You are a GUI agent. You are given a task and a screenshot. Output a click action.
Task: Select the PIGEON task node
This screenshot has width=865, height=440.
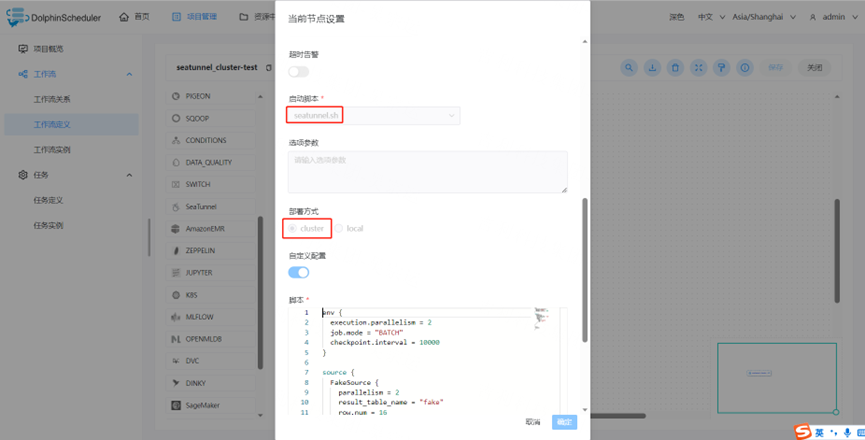(210, 96)
